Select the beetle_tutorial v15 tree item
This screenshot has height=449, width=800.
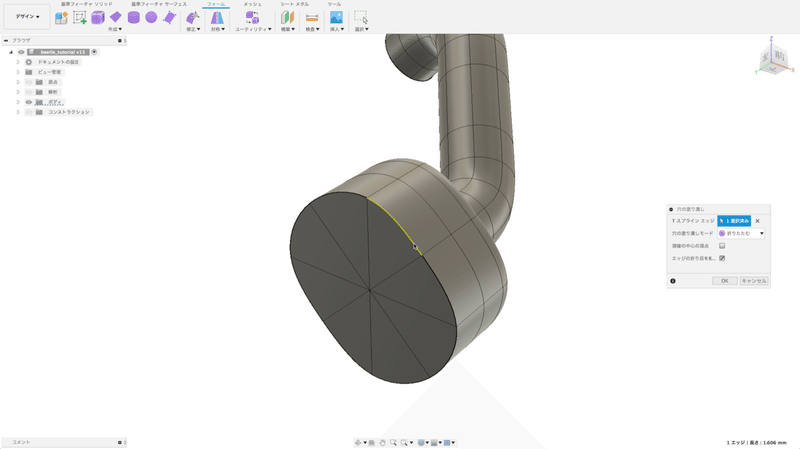pos(63,52)
